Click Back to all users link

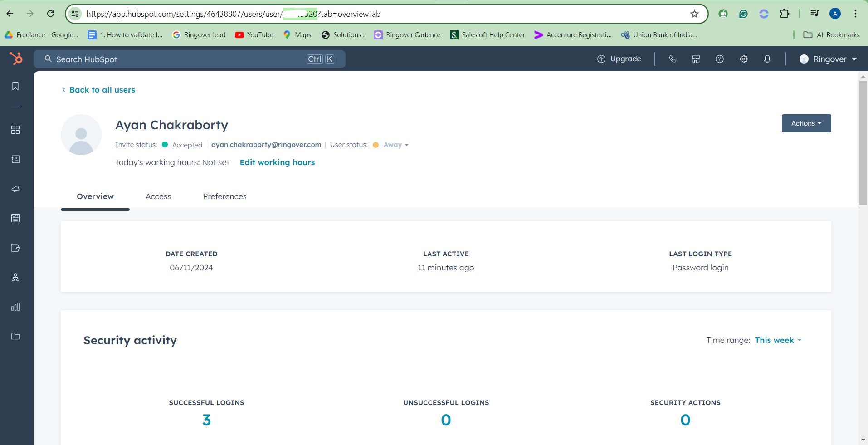point(98,90)
